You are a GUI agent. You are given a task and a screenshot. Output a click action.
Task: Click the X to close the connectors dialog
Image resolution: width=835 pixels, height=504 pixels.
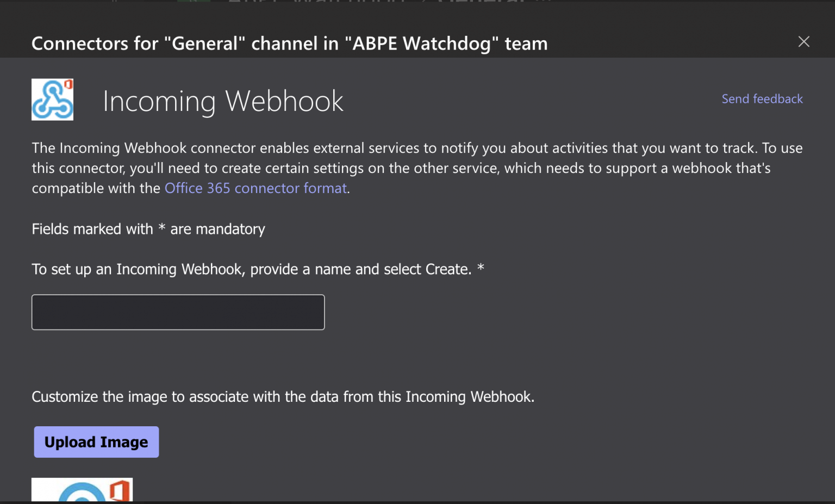click(x=803, y=41)
